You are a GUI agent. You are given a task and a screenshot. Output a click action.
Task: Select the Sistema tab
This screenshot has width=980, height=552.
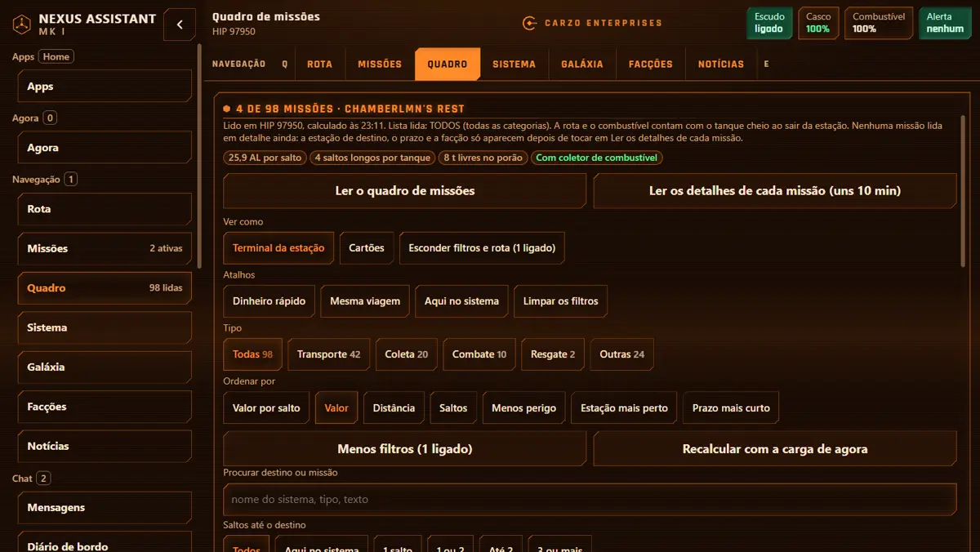pyautogui.click(x=514, y=64)
